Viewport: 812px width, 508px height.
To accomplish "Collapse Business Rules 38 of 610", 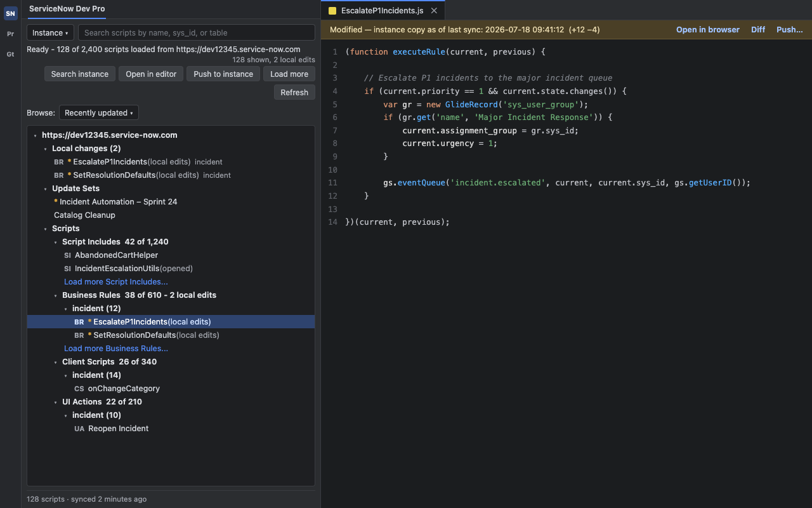I will [56, 296].
